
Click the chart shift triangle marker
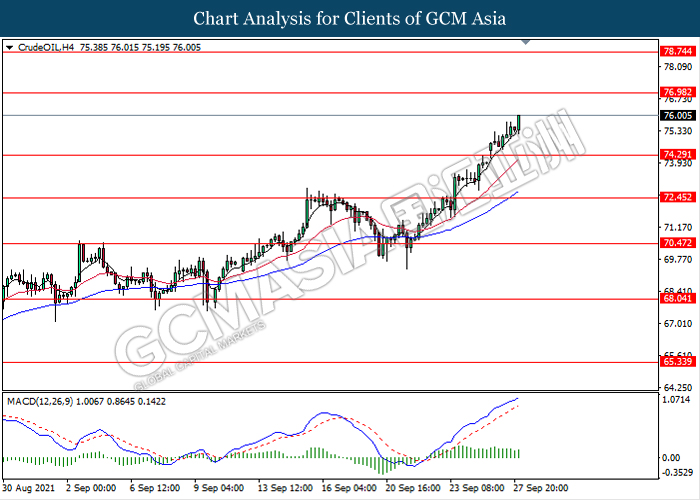[526, 42]
